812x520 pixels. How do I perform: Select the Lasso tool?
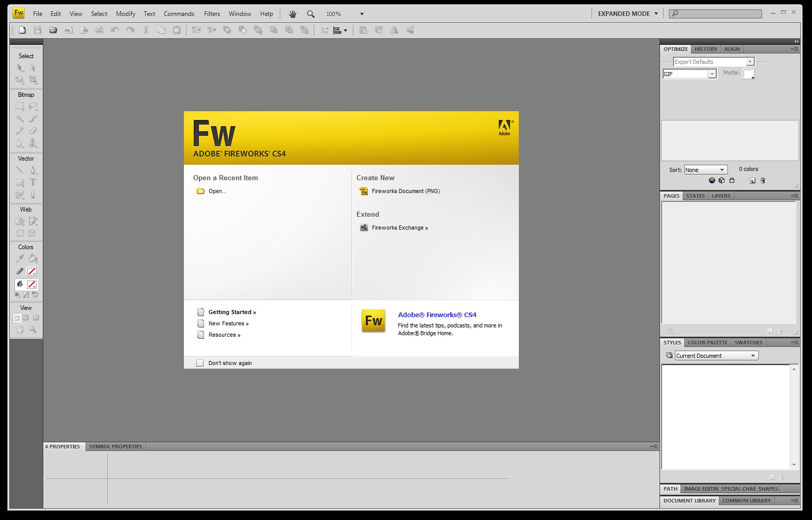coord(33,106)
